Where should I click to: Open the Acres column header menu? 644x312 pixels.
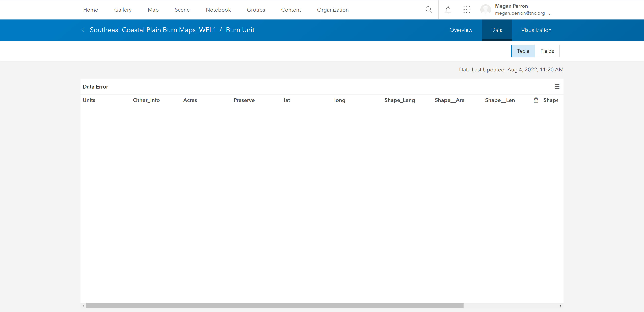pos(190,100)
